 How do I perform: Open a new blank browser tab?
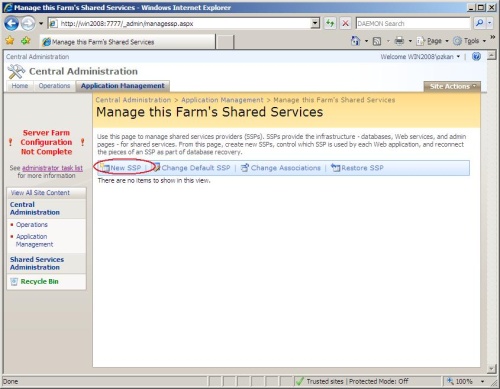click(x=225, y=42)
